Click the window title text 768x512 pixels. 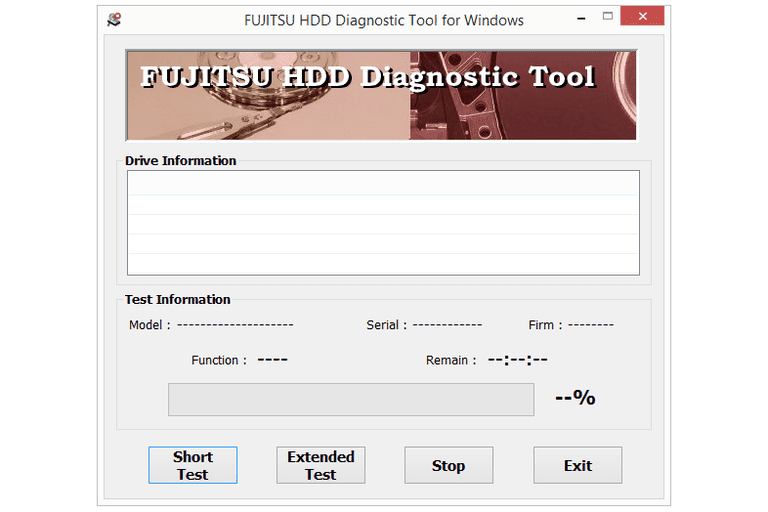[x=384, y=20]
